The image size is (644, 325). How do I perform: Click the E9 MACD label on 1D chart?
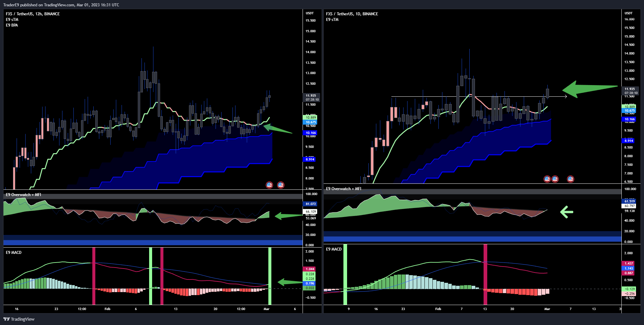click(x=334, y=249)
